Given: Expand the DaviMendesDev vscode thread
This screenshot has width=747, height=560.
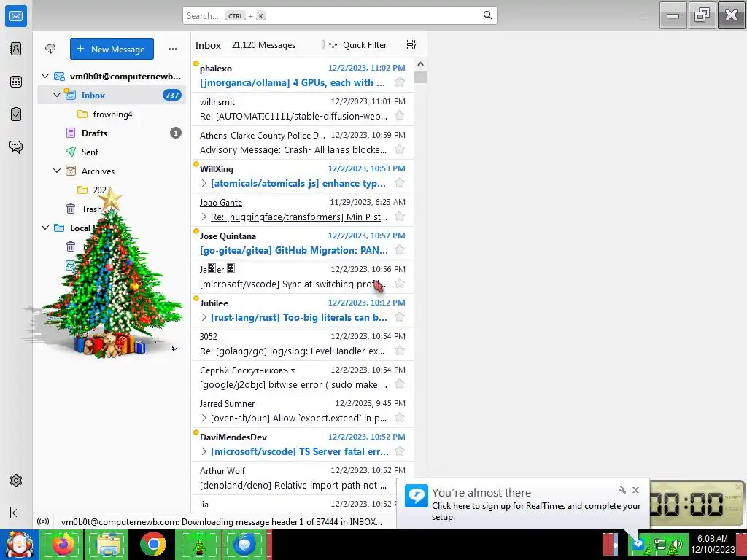Looking at the screenshot, I should click(204, 451).
